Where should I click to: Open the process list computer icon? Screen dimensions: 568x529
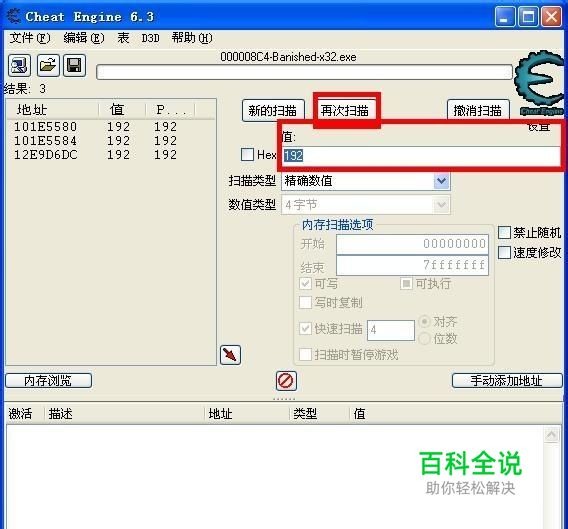(x=19, y=66)
